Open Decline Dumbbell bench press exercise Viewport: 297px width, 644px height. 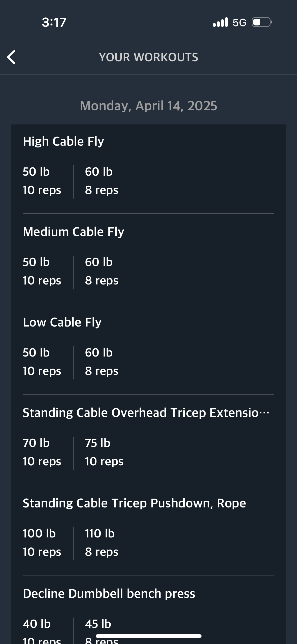click(109, 594)
